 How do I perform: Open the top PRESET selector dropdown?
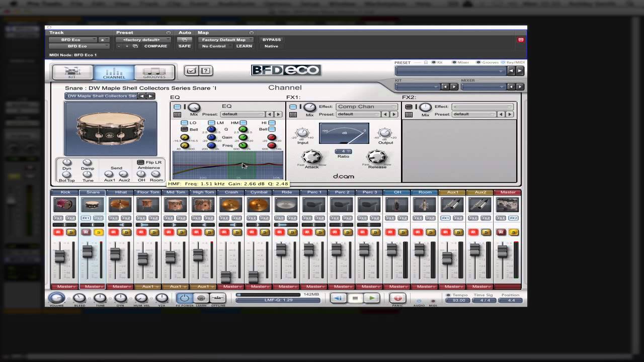(450, 71)
